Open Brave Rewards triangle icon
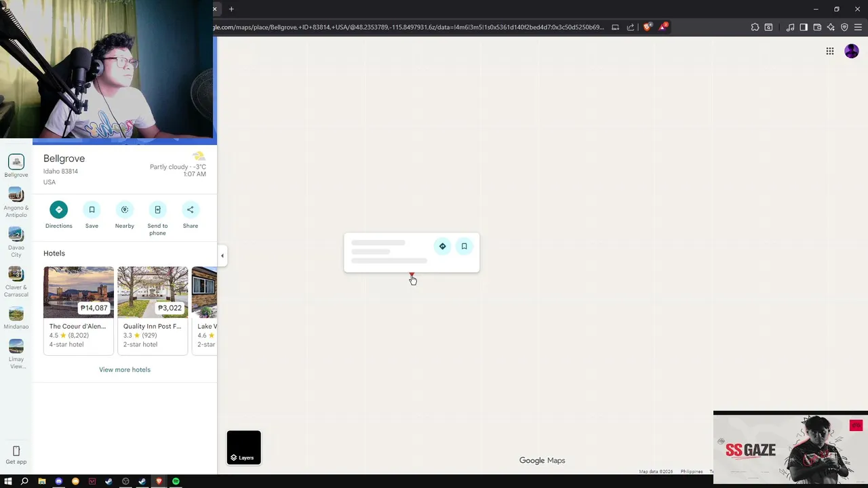 point(663,27)
